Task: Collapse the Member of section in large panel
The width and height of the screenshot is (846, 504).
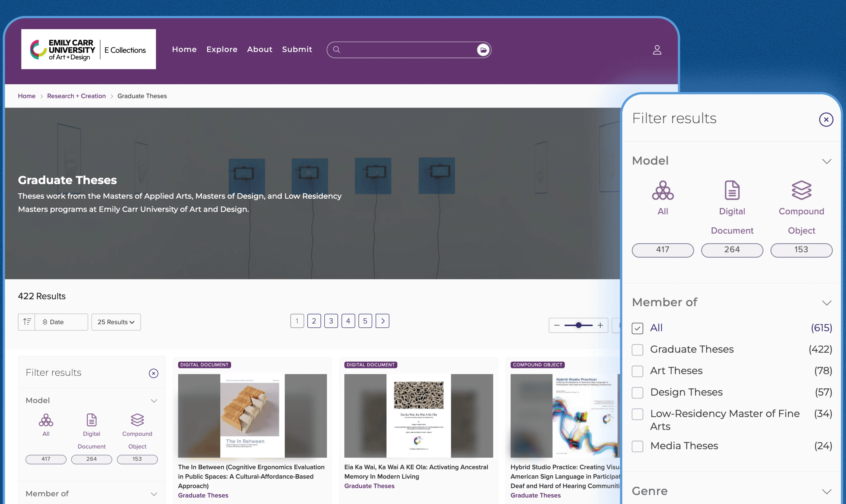Action: (826, 303)
